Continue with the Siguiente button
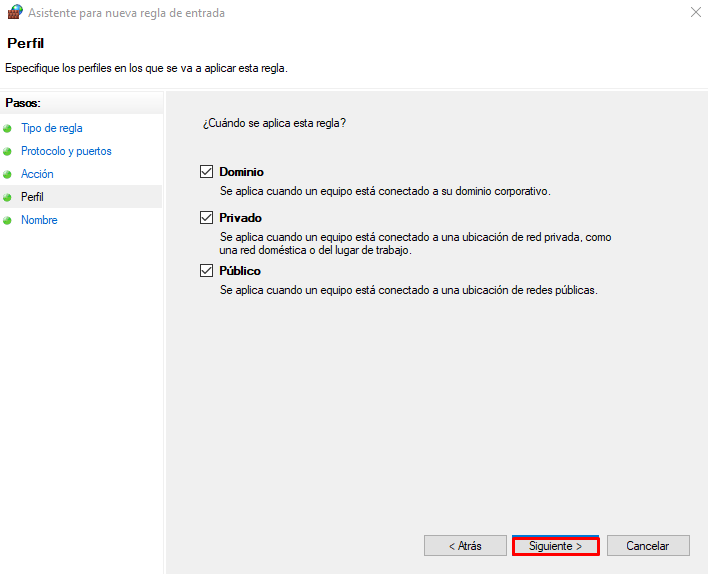Viewport: 708px width, 574px height. tap(555, 546)
